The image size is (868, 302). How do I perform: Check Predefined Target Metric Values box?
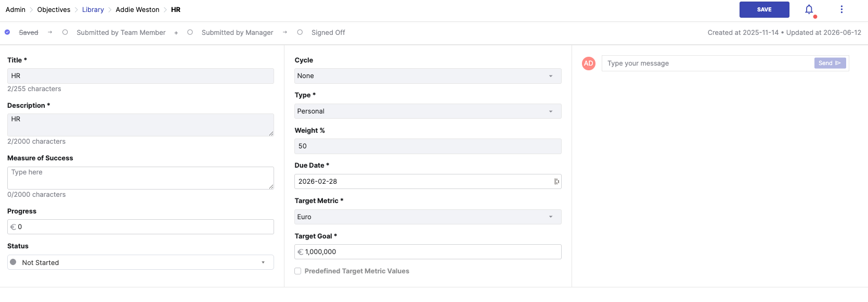(x=298, y=271)
